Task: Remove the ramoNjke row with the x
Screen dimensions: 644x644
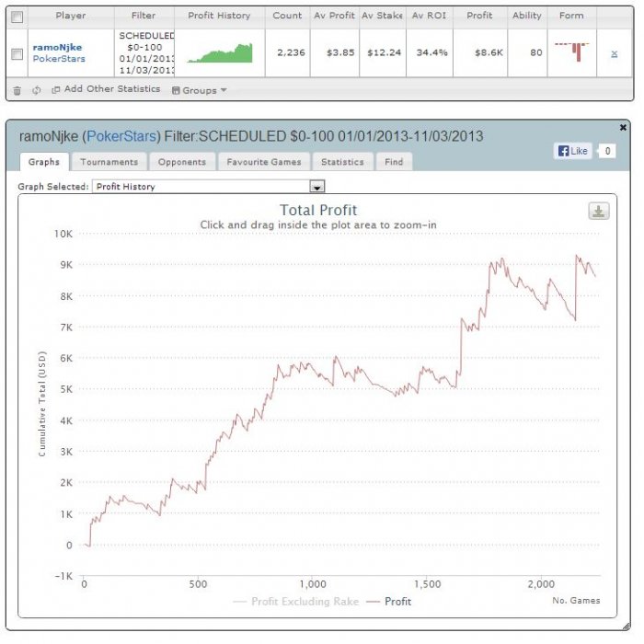Action: pyautogui.click(x=614, y=53)
